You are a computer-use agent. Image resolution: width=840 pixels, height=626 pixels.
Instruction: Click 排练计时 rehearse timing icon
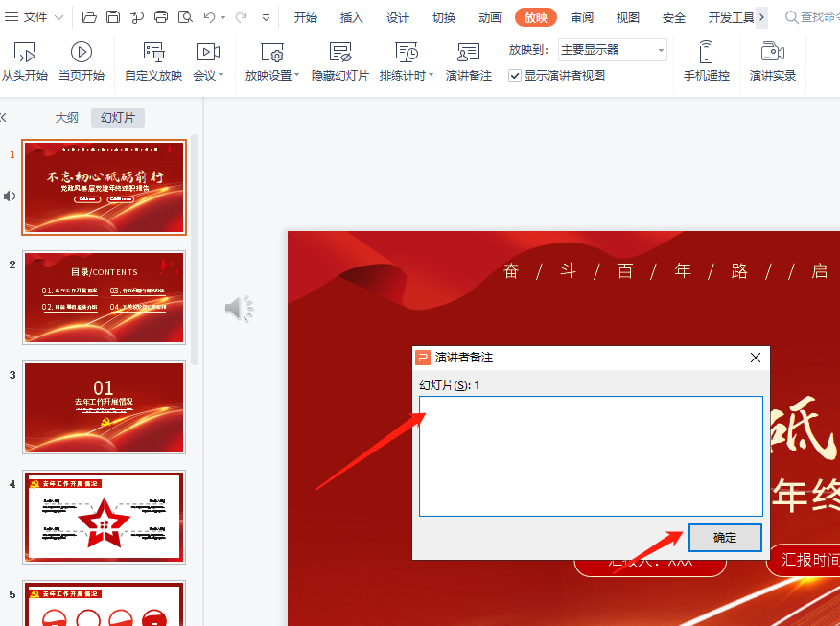[407, 53]
